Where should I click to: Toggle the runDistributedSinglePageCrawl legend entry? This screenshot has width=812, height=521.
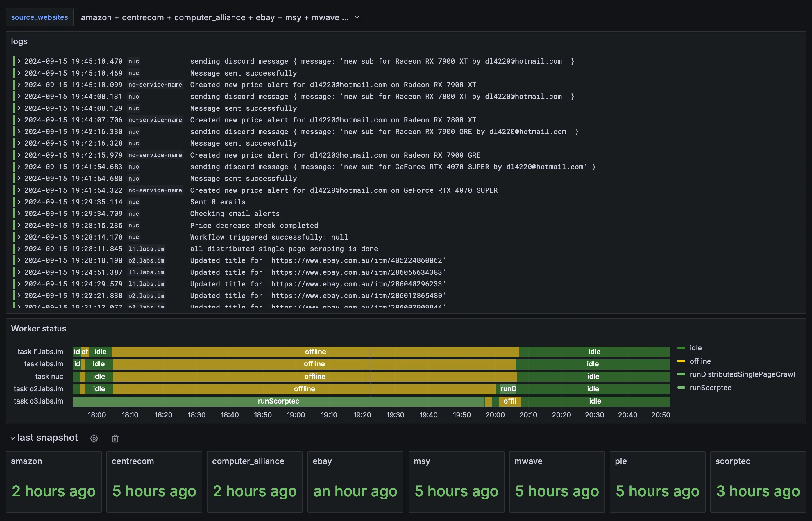743,374
